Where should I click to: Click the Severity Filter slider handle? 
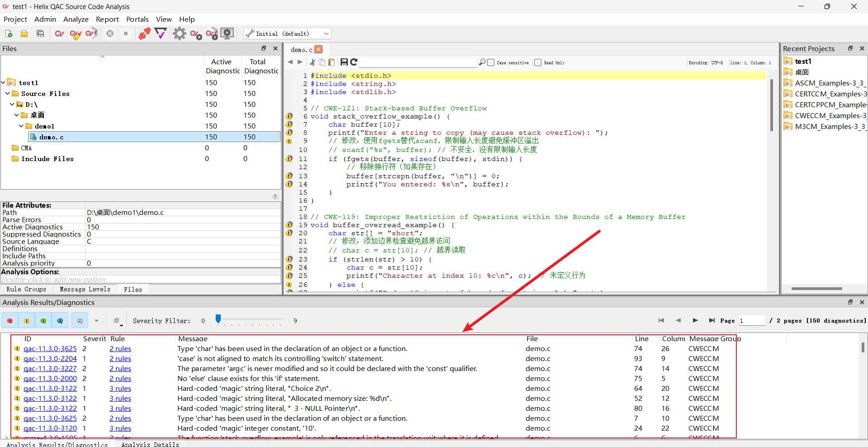point(218,319)
